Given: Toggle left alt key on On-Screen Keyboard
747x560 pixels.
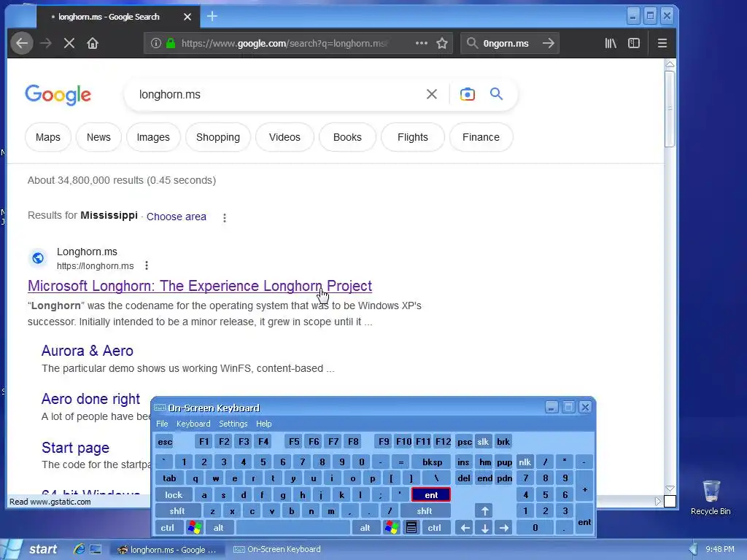Looking at the screenshot, I should 218,528.
